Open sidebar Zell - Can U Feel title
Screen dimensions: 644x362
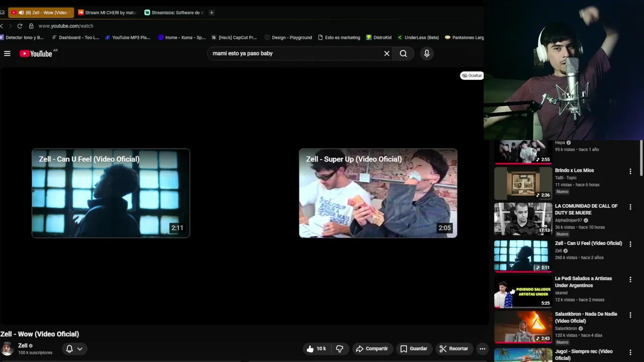(x=589, y=243)
